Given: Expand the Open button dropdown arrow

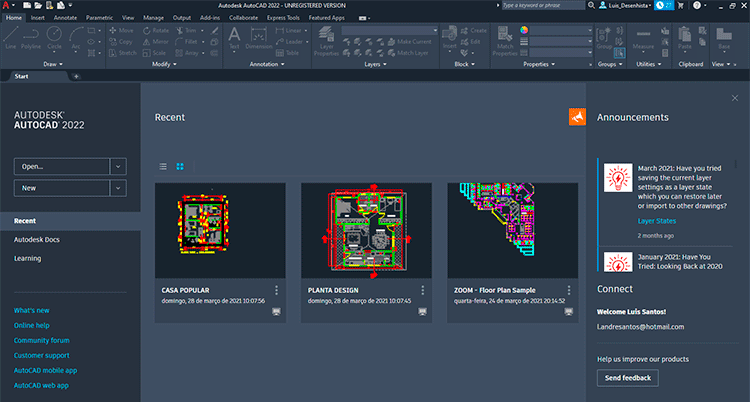Looking at the screenshot, I should (118, 167).
